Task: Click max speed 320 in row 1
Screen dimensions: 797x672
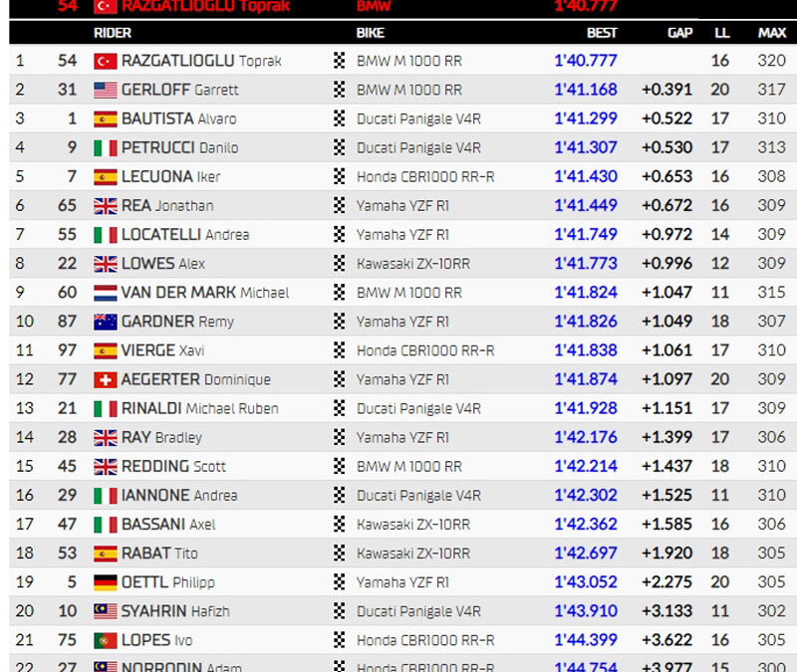Action: (x=771, y=61)
